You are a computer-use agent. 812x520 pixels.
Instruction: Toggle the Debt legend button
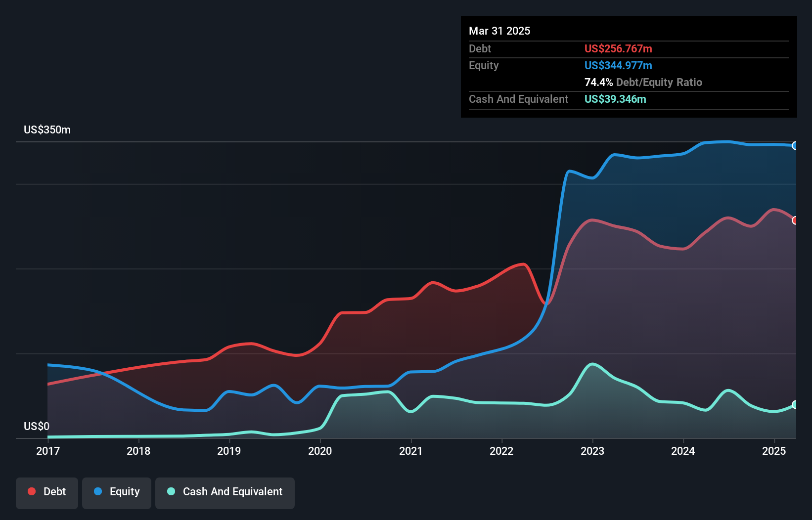pos(47,493)
